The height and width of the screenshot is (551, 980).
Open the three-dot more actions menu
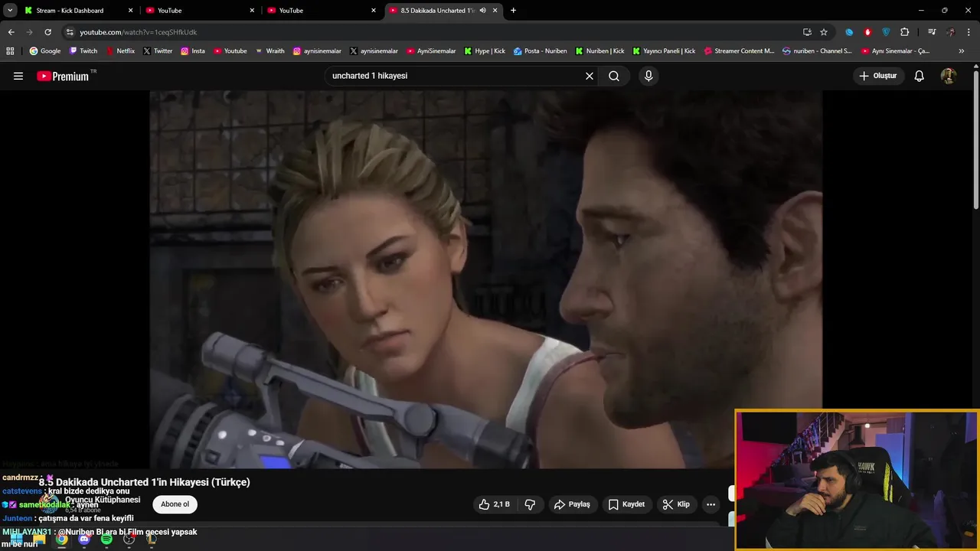tap(710, 504)
